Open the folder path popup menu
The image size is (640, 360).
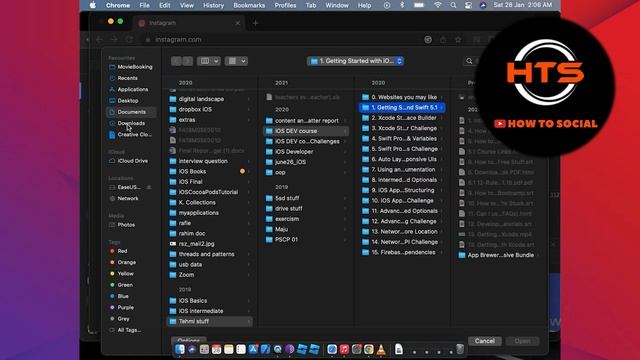pos(356,61)
